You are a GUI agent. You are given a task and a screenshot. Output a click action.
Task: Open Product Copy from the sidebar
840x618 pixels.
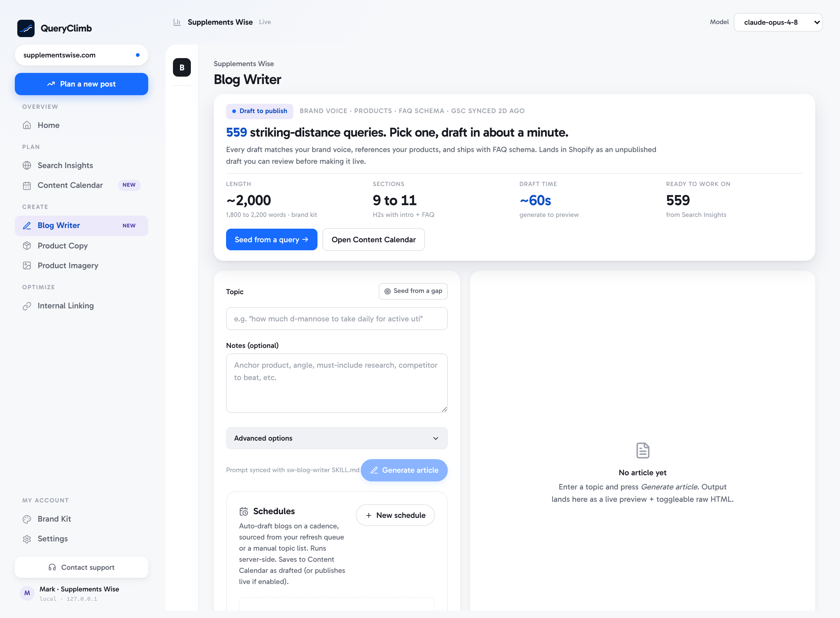[x=82, y=246]
